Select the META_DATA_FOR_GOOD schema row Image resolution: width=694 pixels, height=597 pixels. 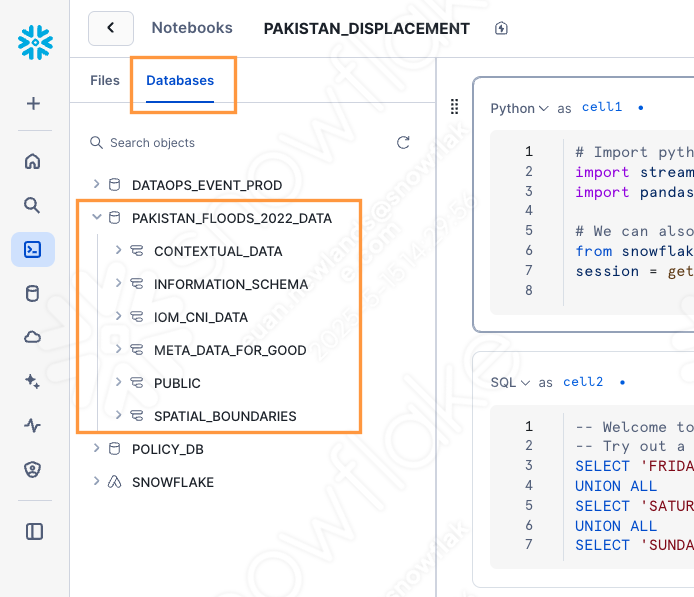click(230, 350)
